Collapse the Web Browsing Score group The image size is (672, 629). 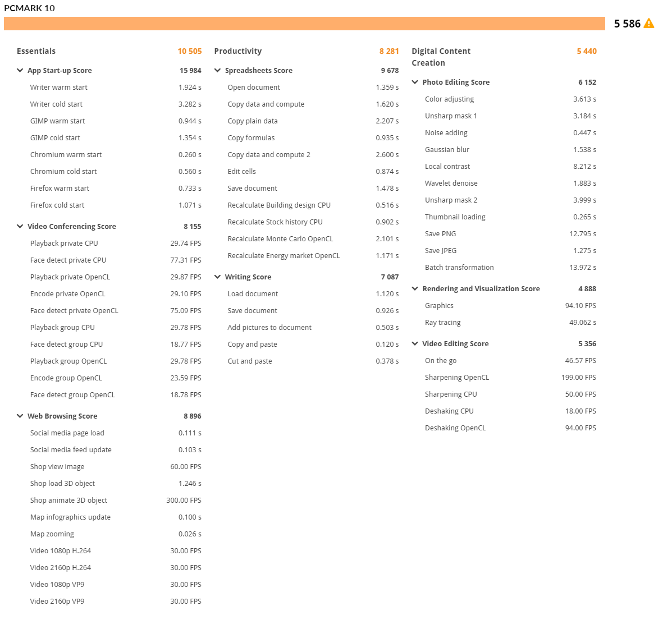click(20, 416)
